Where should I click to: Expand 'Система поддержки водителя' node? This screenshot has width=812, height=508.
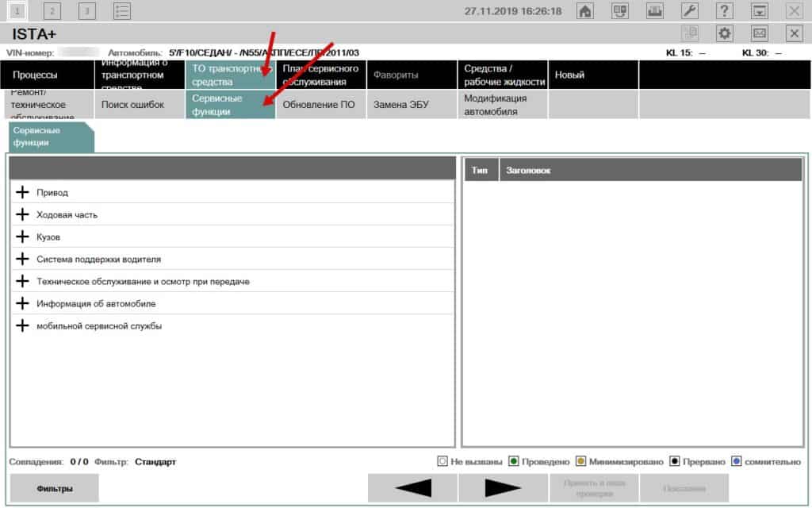click(x=22, y=259)
